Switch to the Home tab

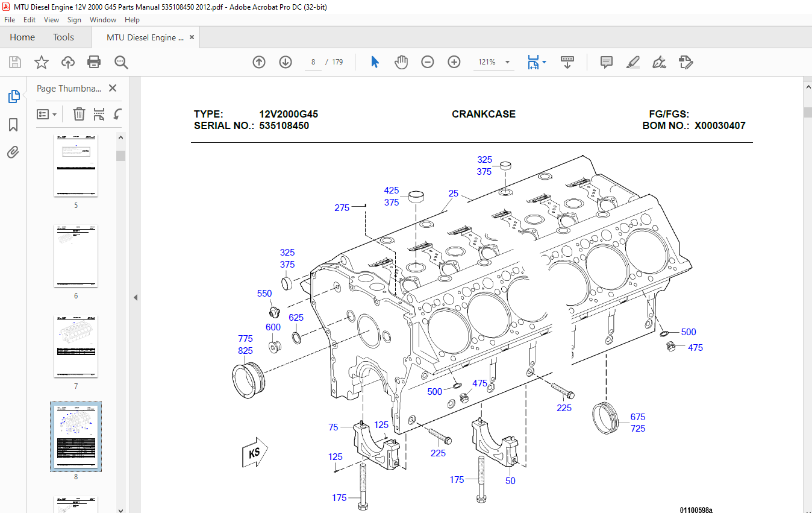tap(22, 37)
